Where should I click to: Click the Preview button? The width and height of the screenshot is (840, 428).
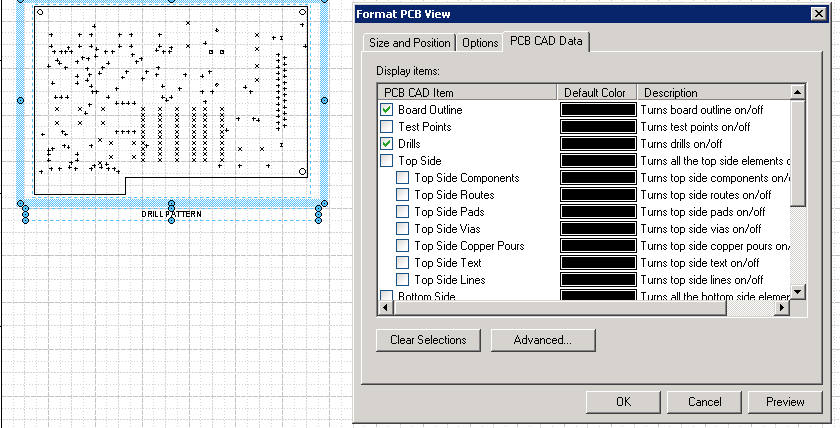coord(785,402)
